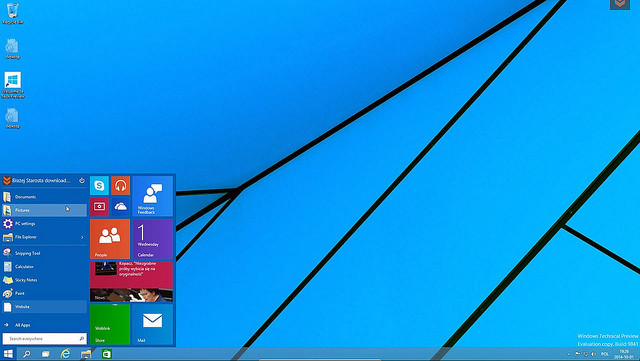This screenshot has height=361, width=640.
Task: Select PC settings in the Start menu
Action: [x=44, y=223]
